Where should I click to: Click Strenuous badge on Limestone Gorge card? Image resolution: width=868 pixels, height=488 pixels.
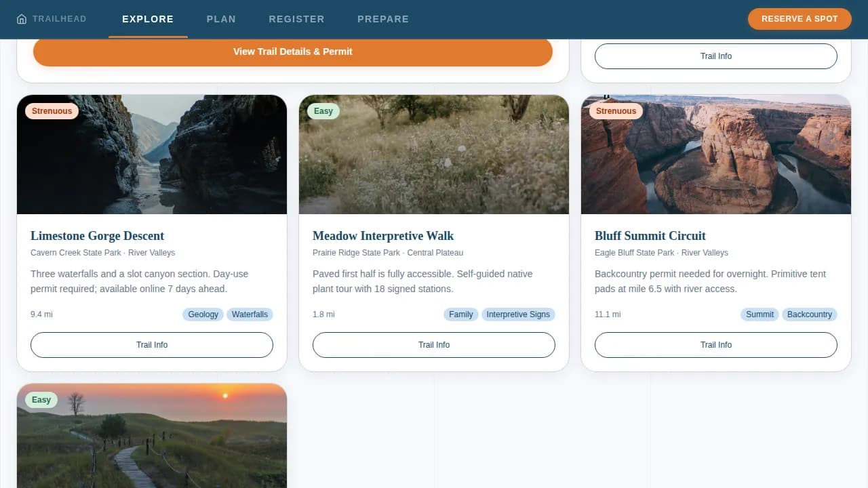pyautogui.click(x=52, y=111)
